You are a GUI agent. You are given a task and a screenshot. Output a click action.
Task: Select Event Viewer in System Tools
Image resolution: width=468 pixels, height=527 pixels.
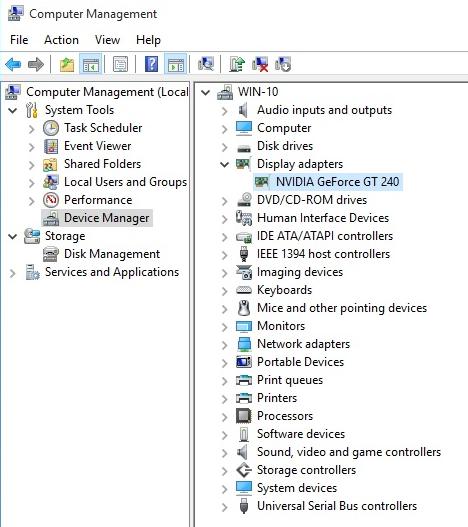(98, 146)
